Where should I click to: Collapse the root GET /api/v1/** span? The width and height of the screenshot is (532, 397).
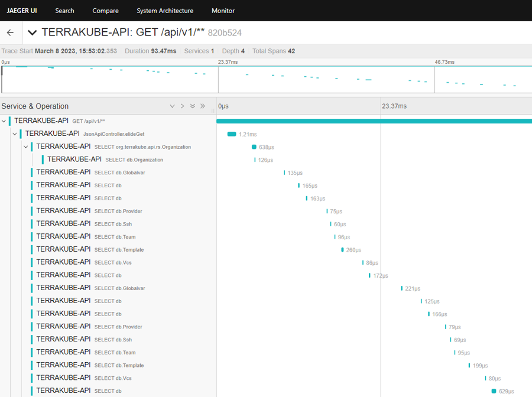click(4, 121)
